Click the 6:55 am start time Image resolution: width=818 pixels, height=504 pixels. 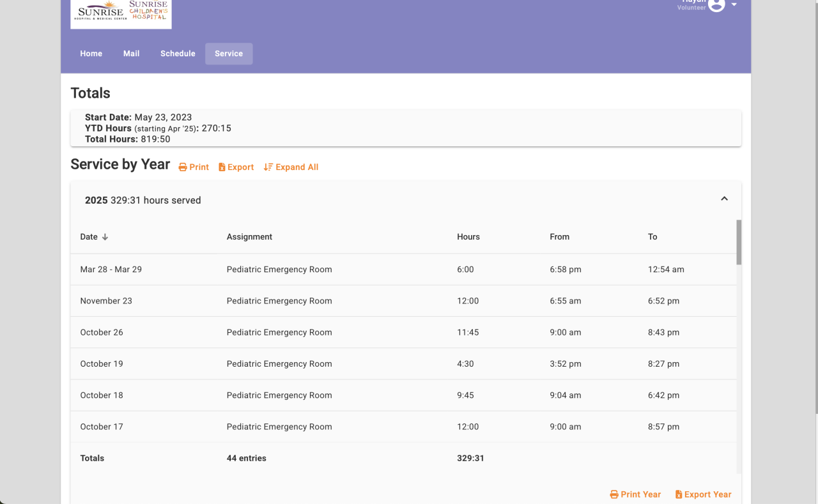(x=566, y=301)
